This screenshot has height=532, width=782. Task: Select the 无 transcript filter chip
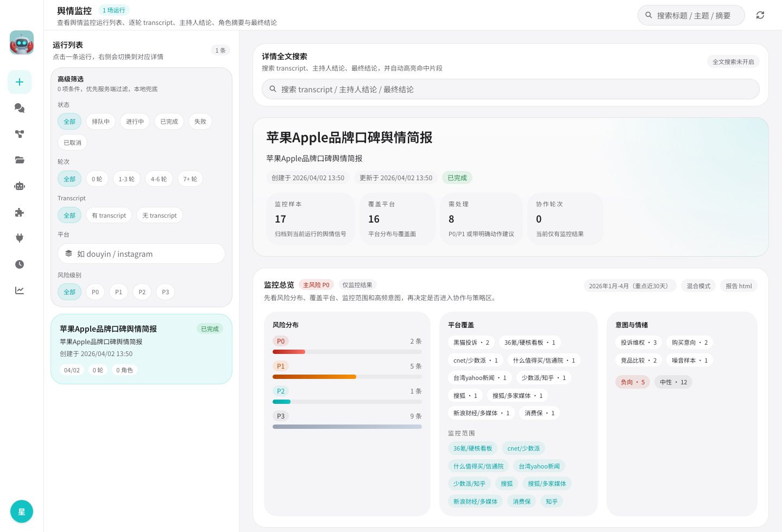click(159, 216)
